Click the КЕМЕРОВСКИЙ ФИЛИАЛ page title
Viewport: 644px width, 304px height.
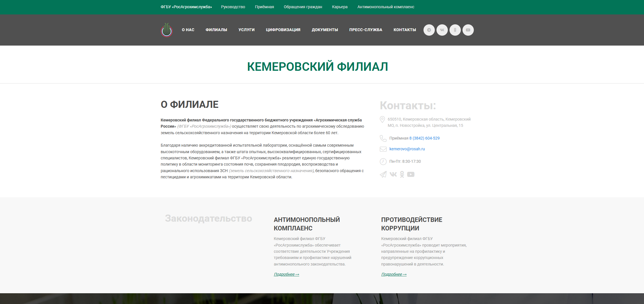[317, 67]
